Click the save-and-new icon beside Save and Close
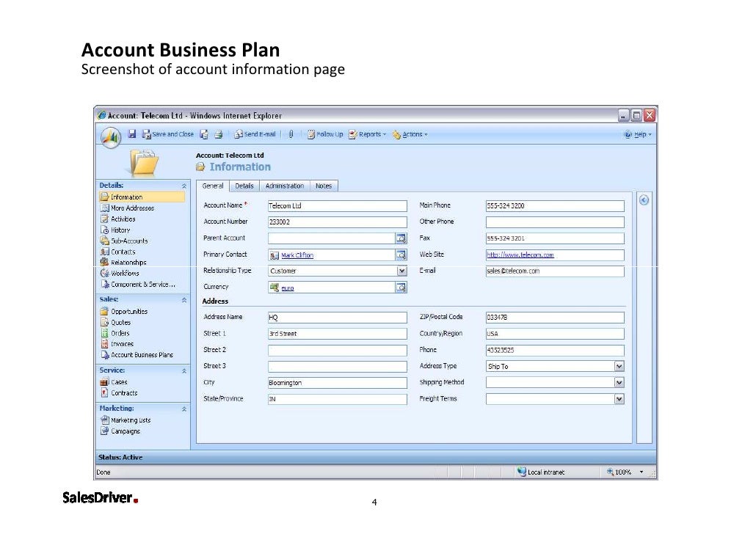The image size is (756, 534). point(204,134)
